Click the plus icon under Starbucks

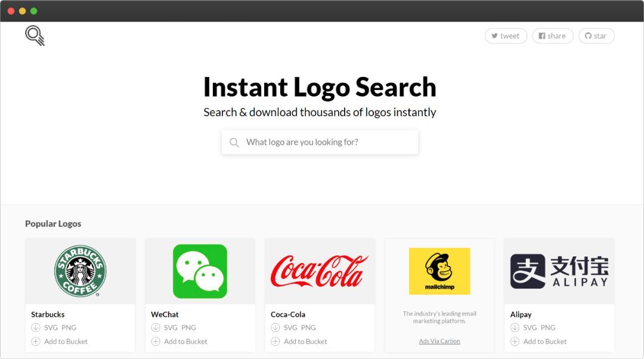coord(36,341)
